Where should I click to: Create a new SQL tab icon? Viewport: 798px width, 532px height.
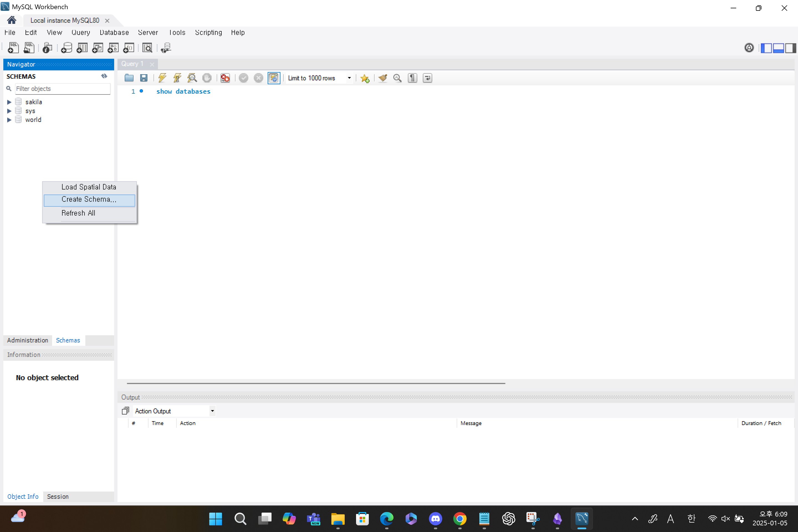click(x=13, y=48)
